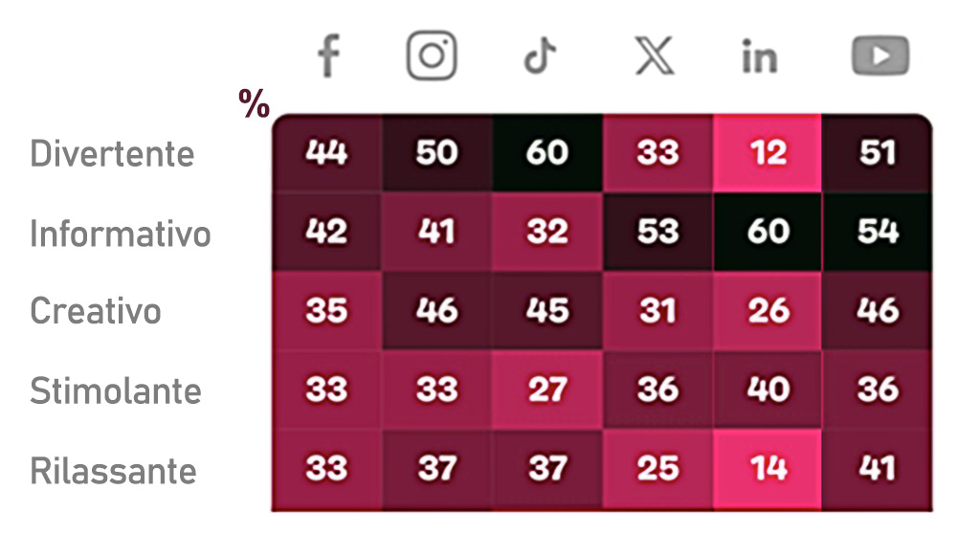Click TikTok Stimolante cell showing 27
The width and height of the screenshot is (980, 535).
pos(547,390)
